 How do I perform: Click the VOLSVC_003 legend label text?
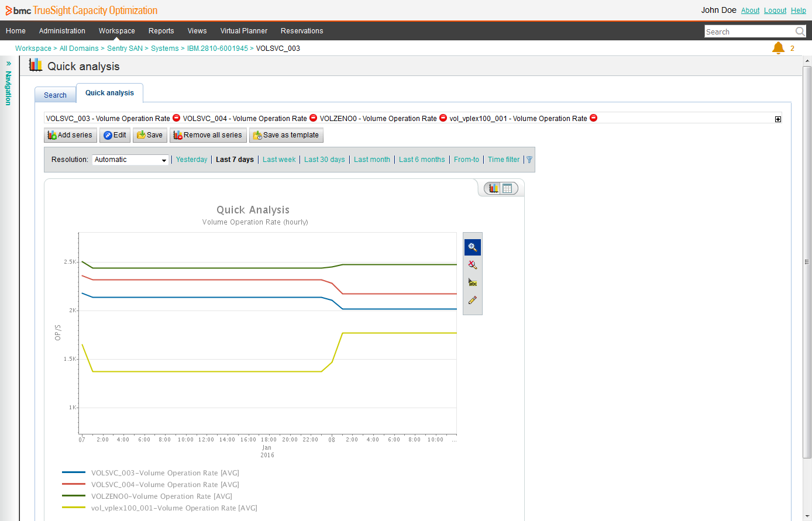click(165, 473)
